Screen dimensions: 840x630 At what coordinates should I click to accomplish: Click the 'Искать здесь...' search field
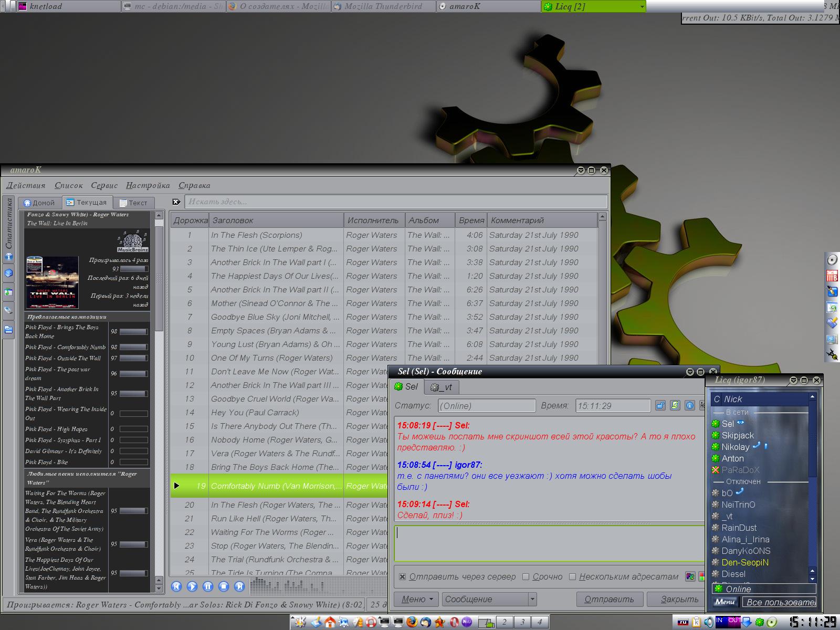(396, 202)
